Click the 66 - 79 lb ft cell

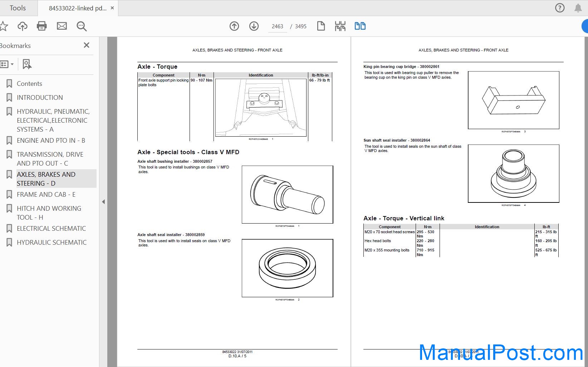point(320,80)
